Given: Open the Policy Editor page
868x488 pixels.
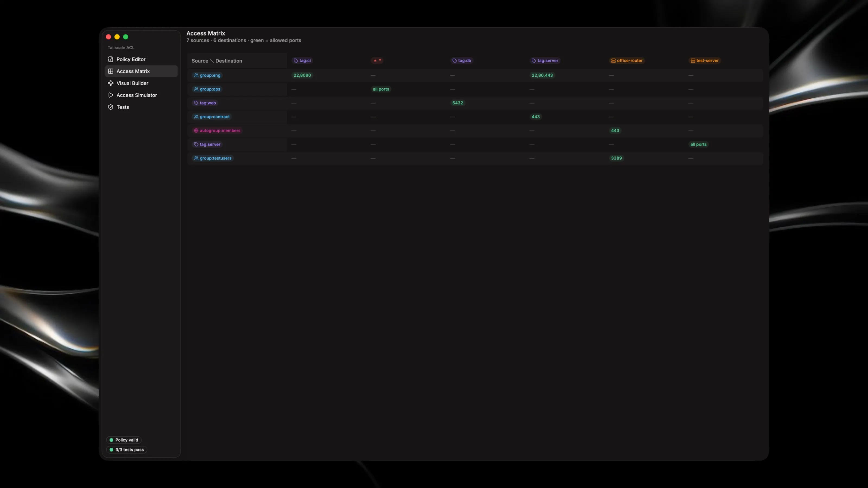Looking at the screenshot, I should [x=141, y=59].
